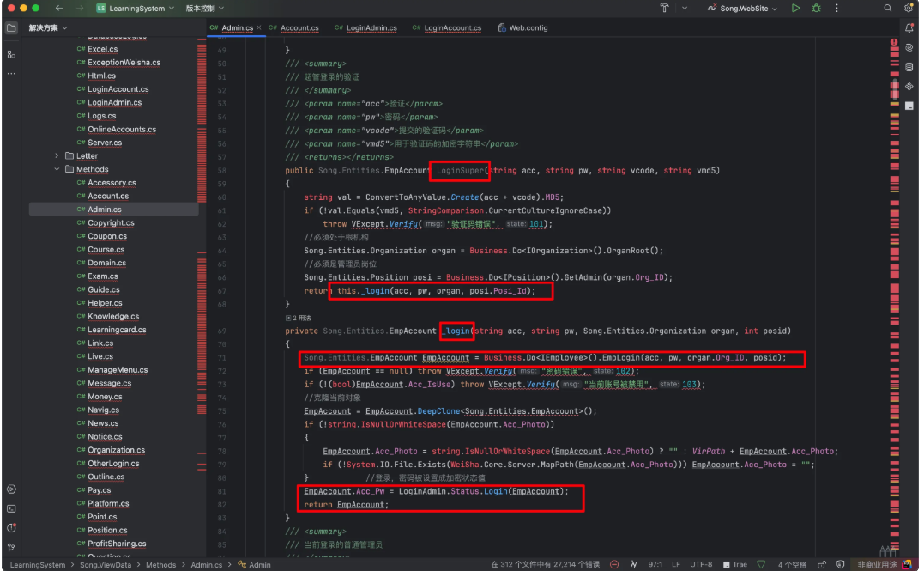Click the build hammer icon in toolbar
Screen dimensions: 924x571
tap(664, 8)
